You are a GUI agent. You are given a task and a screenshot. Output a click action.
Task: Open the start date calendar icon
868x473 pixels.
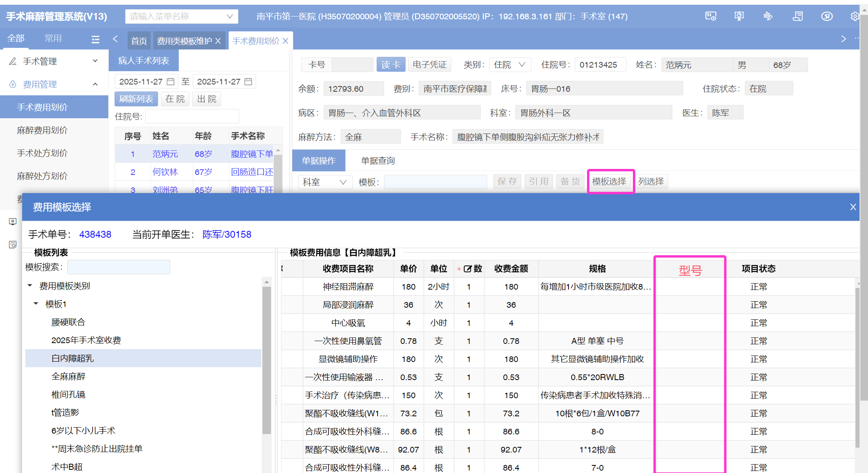[171, 82]
